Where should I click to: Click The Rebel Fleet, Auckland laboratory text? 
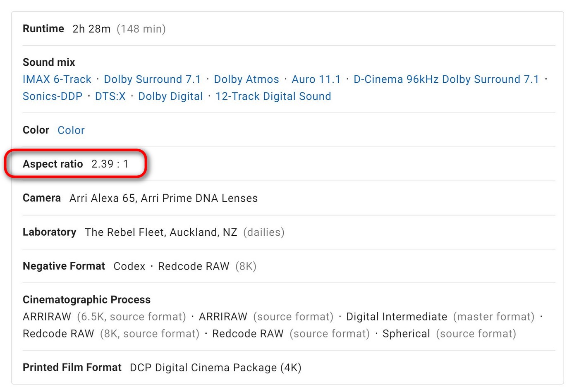click(x=161, y=232)
